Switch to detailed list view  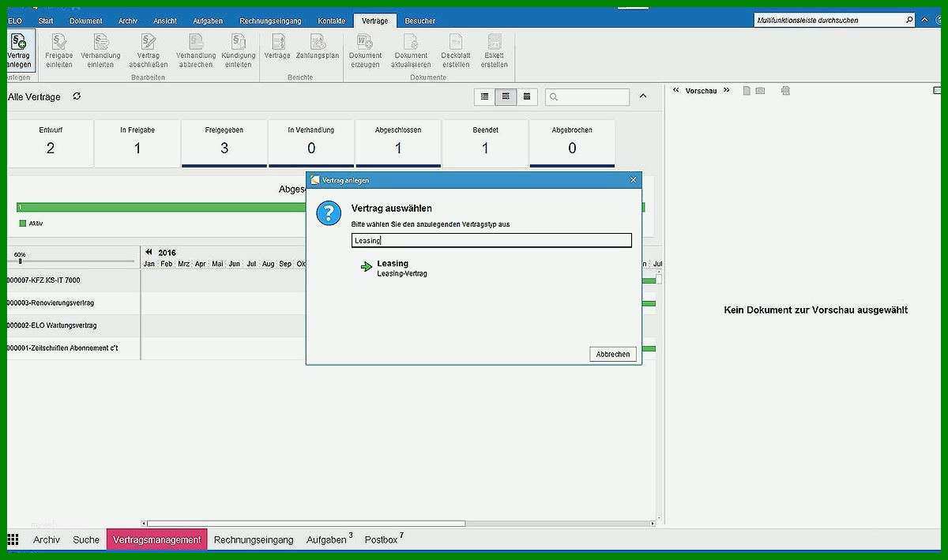click(x=506, y=96)
